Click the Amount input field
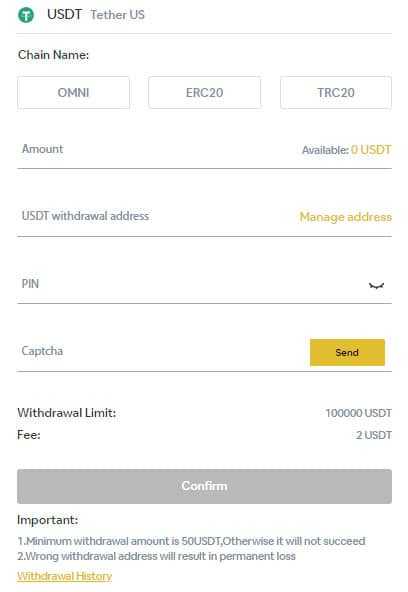 (x=159, y=150)
